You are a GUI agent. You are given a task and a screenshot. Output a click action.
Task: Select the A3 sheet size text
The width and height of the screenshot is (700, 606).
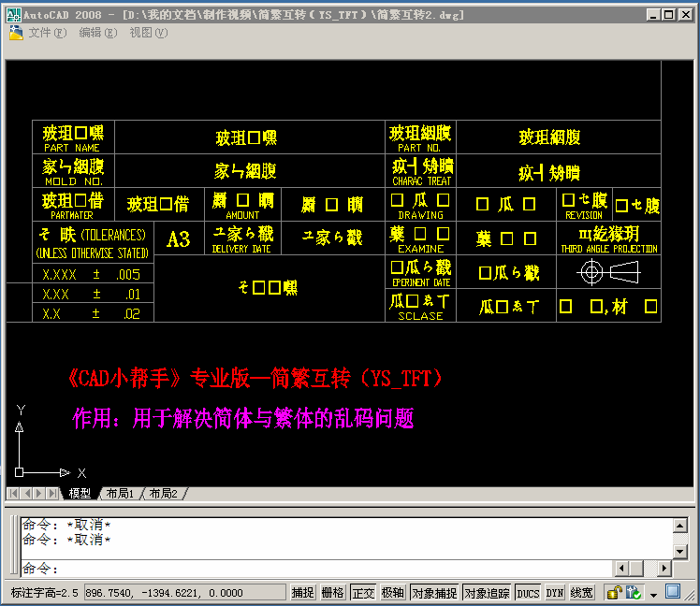[179, 239]
